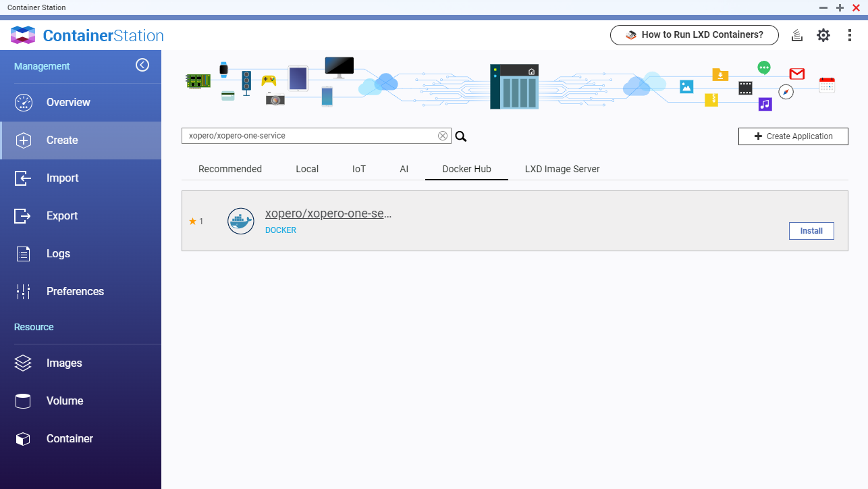
Task: Select the Images stack icon under Resource
Action: 23,363
